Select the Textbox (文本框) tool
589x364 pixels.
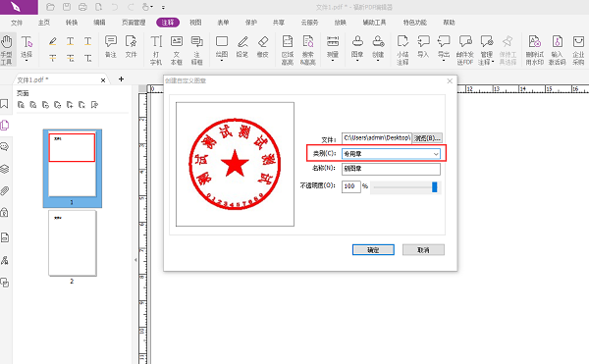(177, 50)
